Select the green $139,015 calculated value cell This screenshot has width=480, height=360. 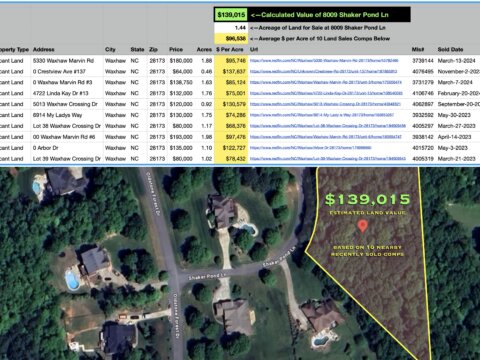coord(231,15)
